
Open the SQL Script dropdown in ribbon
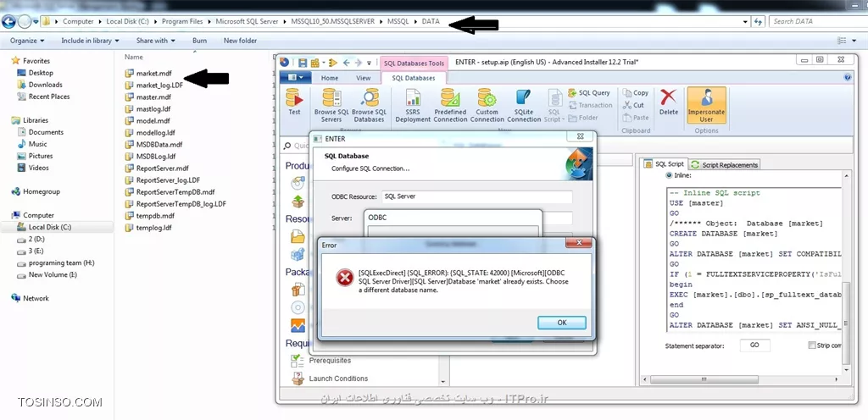pos(554,106)
